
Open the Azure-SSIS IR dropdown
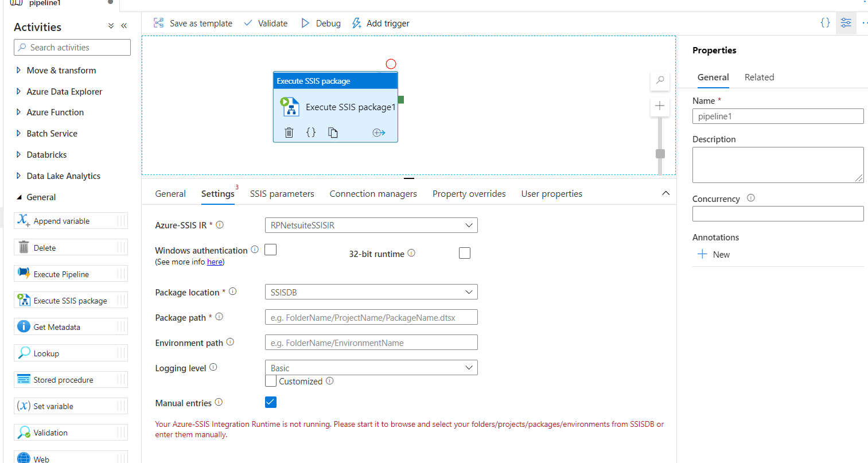(x=371, y=225)
